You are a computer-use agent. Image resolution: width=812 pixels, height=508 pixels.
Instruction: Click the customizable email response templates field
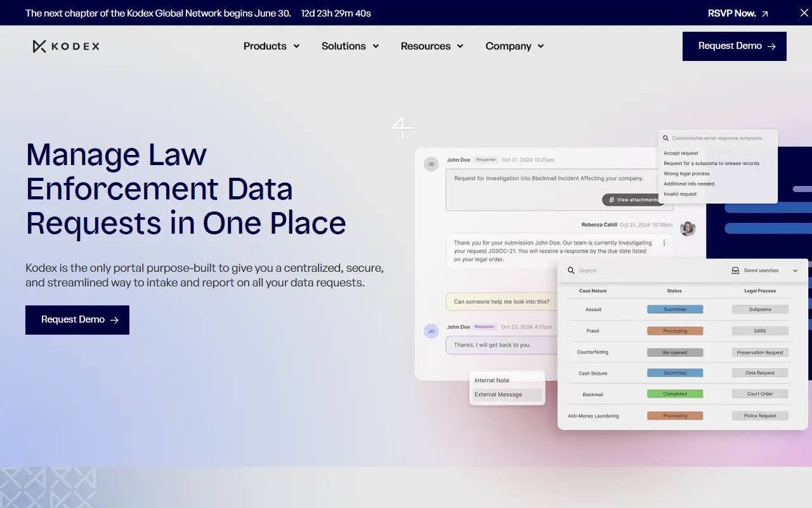(718, 138)
